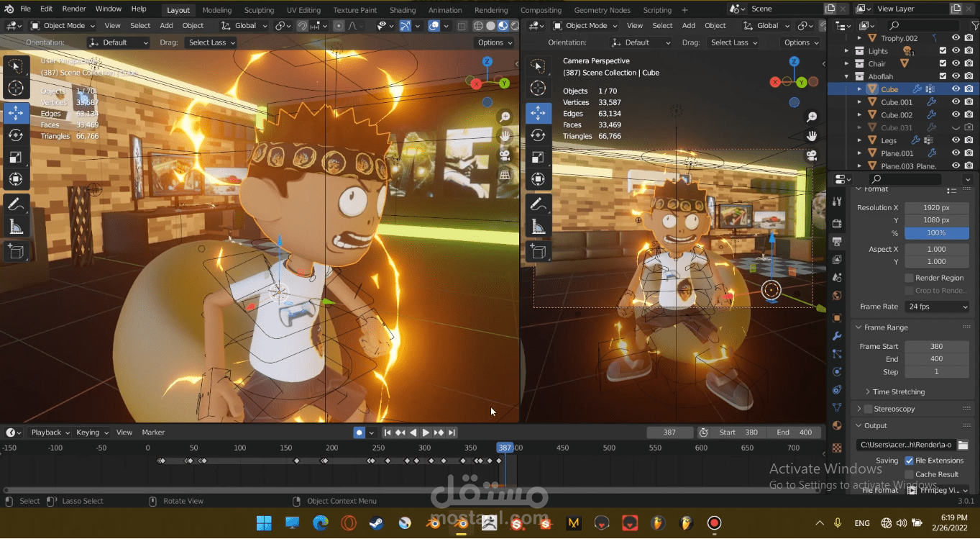The height and width of the screenshot is (539, 980).
Task: Switch to the Geometry Nodes workspace tab
Action: [x=603, y=10]
